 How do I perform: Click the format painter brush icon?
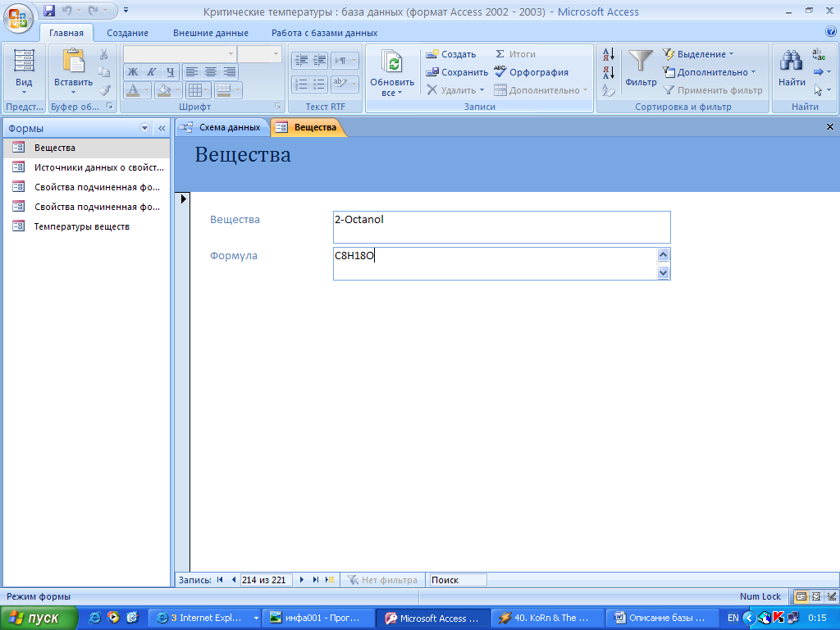point(104,90)
